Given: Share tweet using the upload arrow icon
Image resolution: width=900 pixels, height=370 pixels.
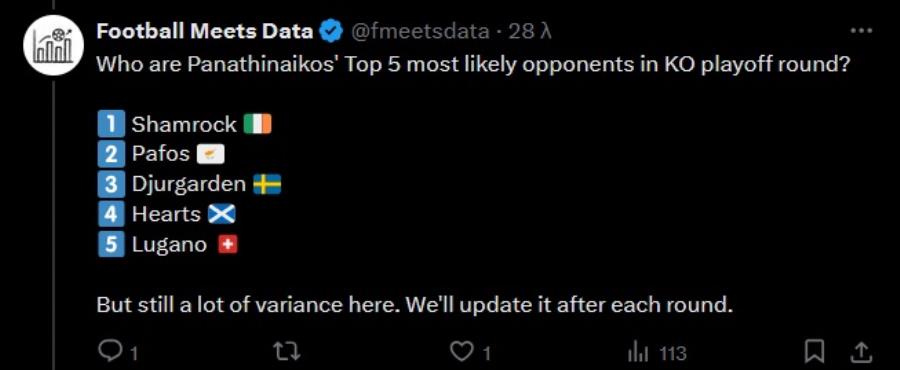Looking at the screenshot, I should point(862,351).
